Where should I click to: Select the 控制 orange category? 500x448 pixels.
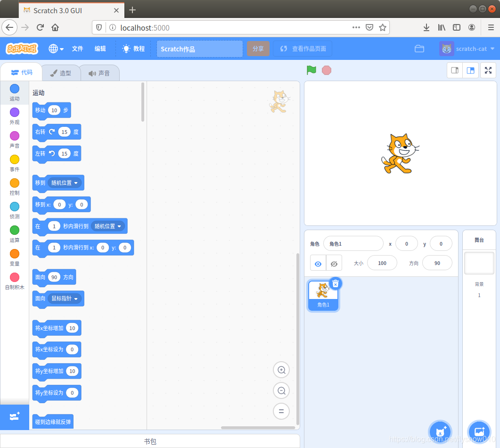tap(14, 187)
